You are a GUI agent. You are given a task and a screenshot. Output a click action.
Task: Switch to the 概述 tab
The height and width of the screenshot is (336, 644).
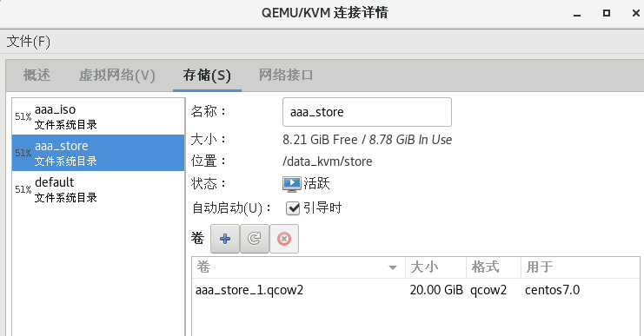37,75
